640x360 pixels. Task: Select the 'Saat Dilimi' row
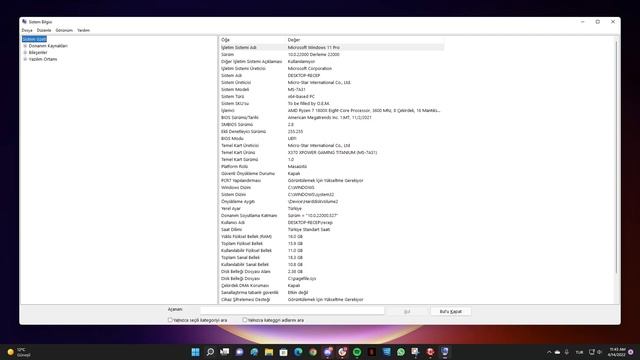(x=332, y=229)
